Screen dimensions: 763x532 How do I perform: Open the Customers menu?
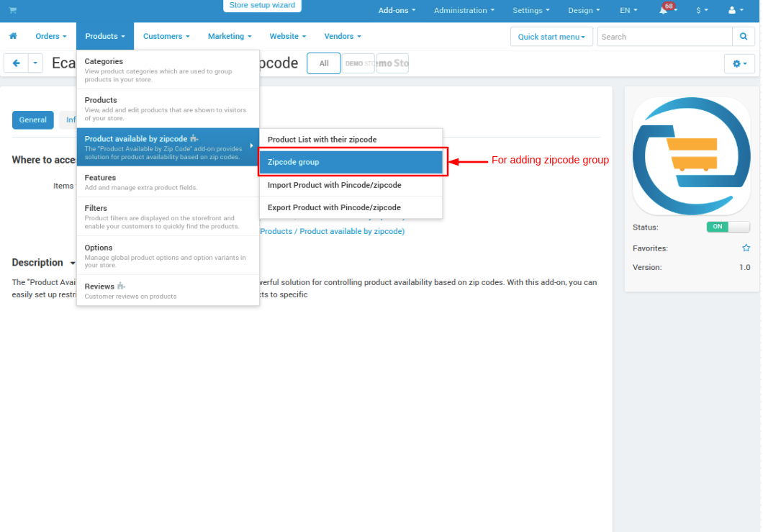(x=166, y=36)
